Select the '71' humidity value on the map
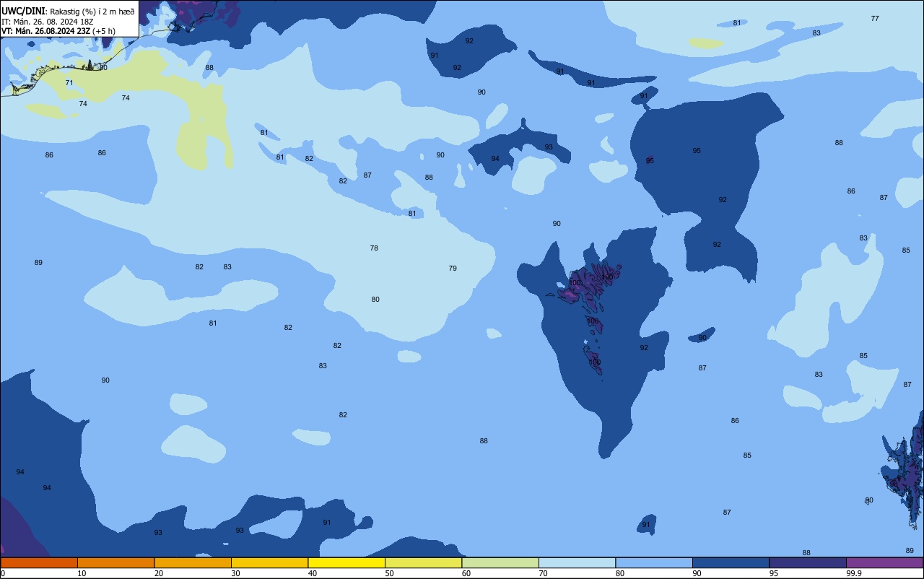This screenshot has width=924, height=579. coord(69,83)
